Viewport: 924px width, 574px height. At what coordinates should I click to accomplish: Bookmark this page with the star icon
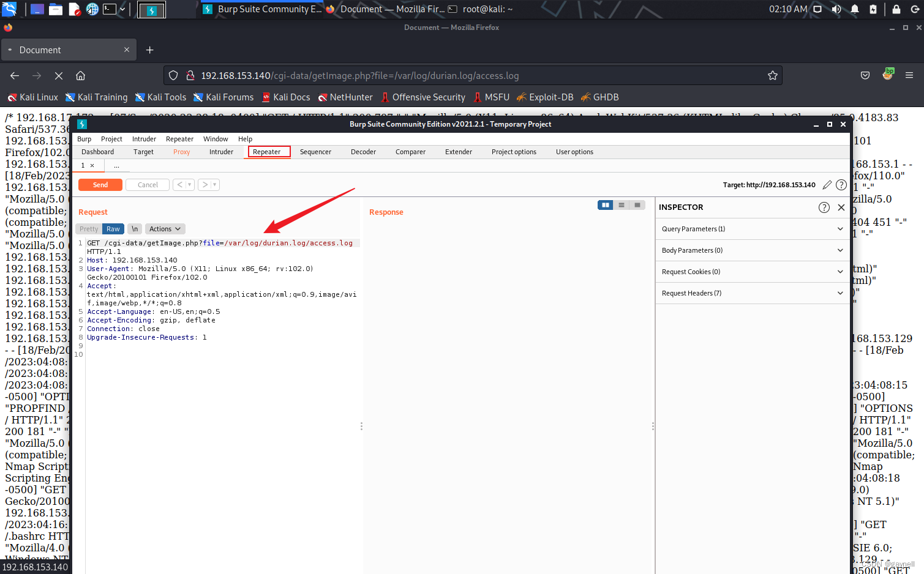pos(773,75)
